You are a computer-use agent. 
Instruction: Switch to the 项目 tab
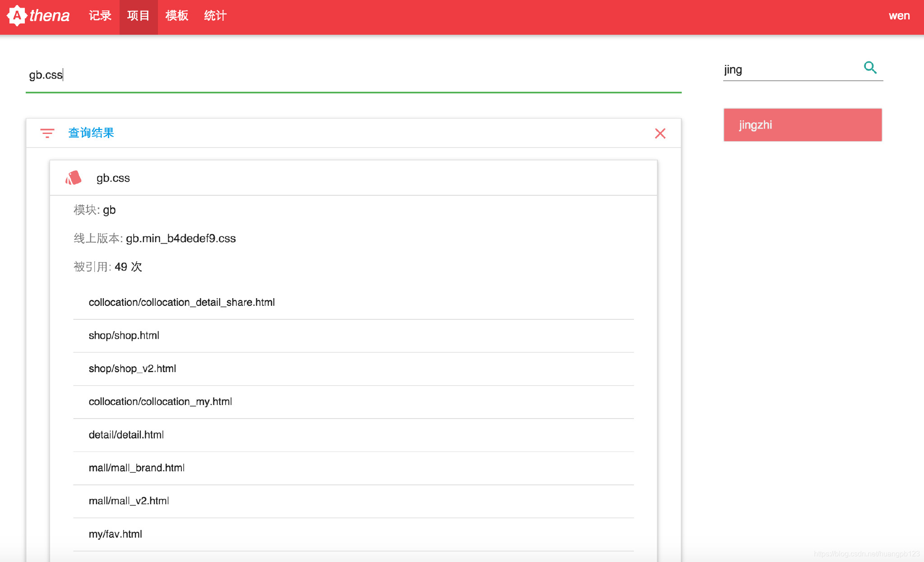tap(138, 16)
